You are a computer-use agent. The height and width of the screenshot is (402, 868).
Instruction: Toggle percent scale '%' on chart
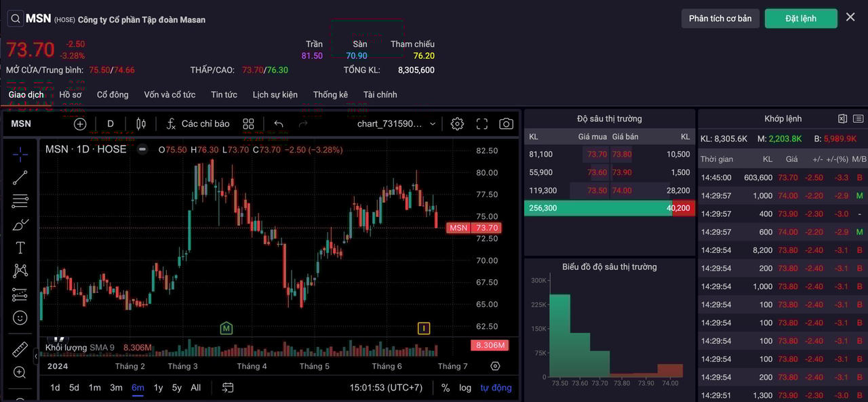pyautogui.click(x=446, y=388)
